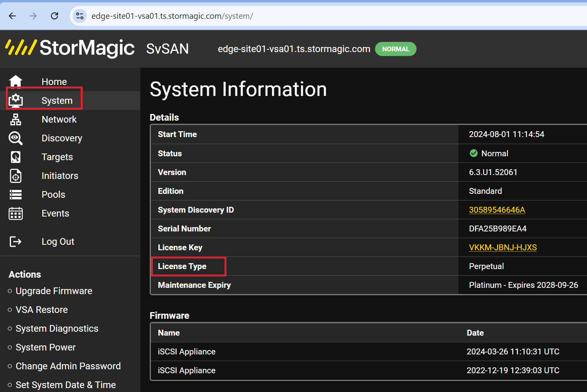Click the Home house icon
Image resolution: width=587 pixels, height=392 pixels.
(16, 81)
